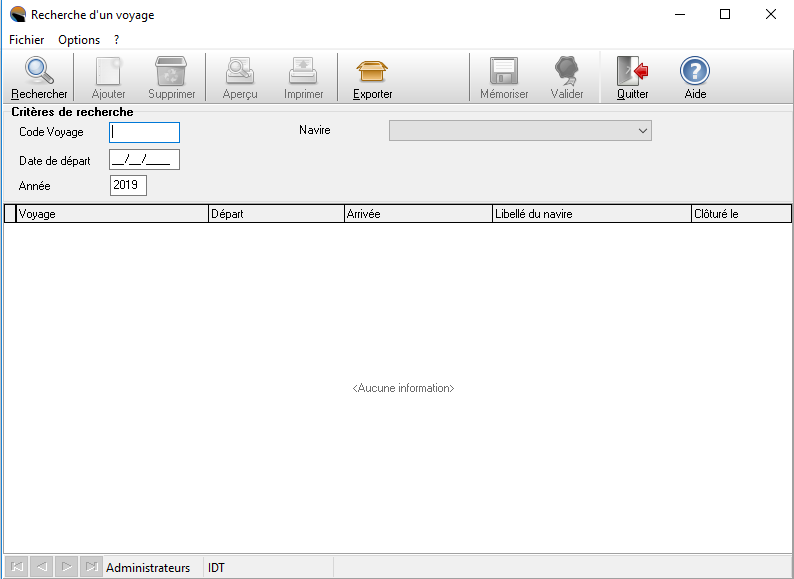Click the Supprimer trash bin icon
This screenshot has height=579, width=794.
(171, 72)
